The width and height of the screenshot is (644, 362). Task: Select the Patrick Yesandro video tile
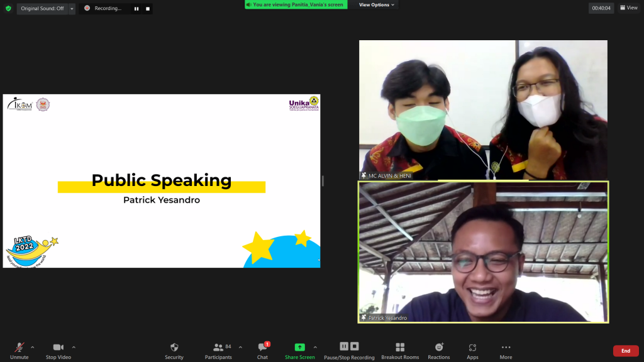point(483,252)
